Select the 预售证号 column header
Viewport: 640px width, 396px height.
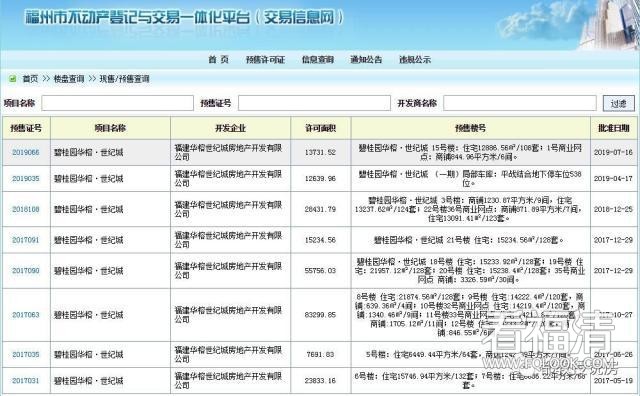(26, 128)
